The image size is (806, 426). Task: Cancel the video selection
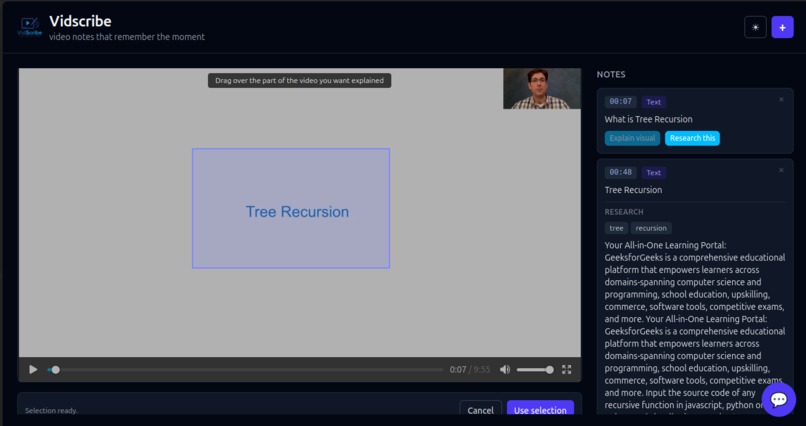pos(481,410)
